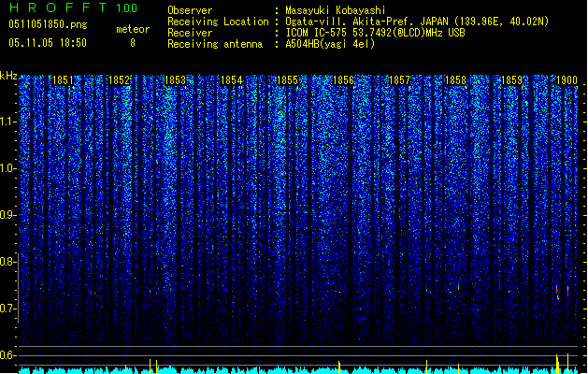The image size is (588, 374).
Task: Click the 1858 time marker
Action: [455, 80]
